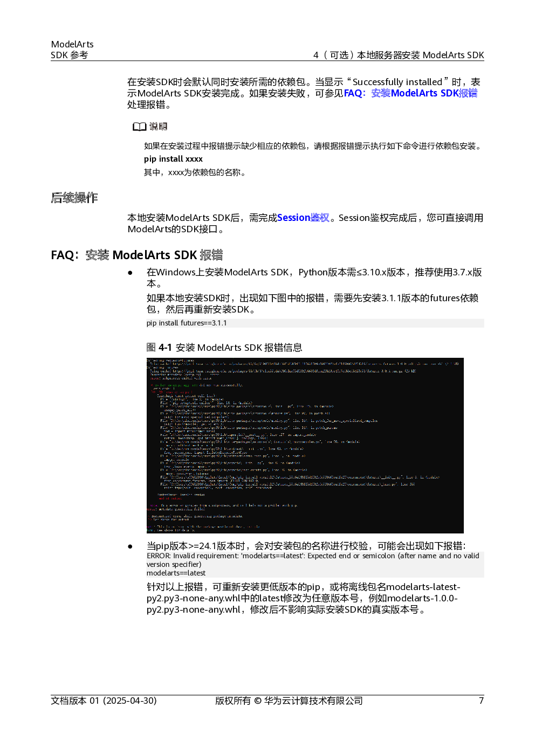This screenshot has height=756, width=535.
Task: Click the page number 7 in footer
Action: (481, 700)
